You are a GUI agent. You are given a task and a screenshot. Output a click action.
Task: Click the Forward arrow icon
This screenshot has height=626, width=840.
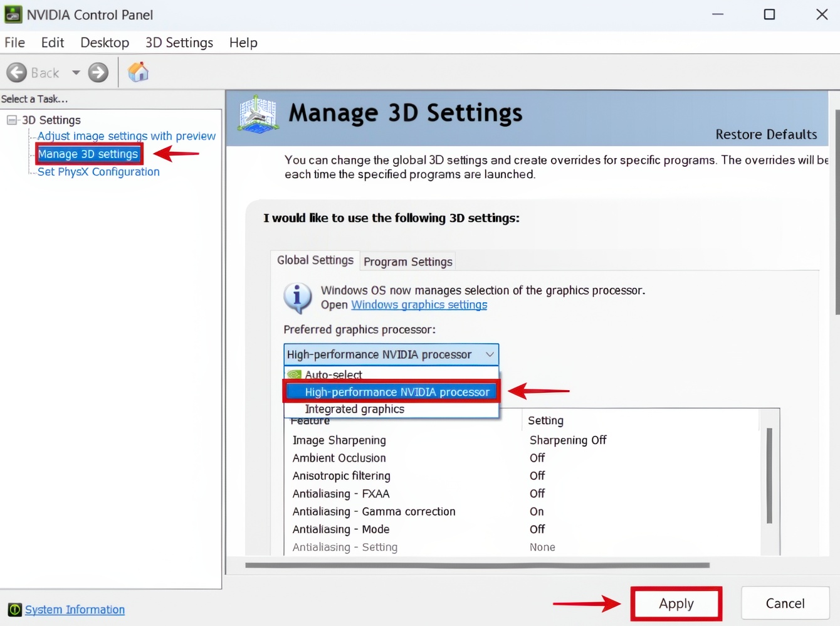click(x=98, y=73)
